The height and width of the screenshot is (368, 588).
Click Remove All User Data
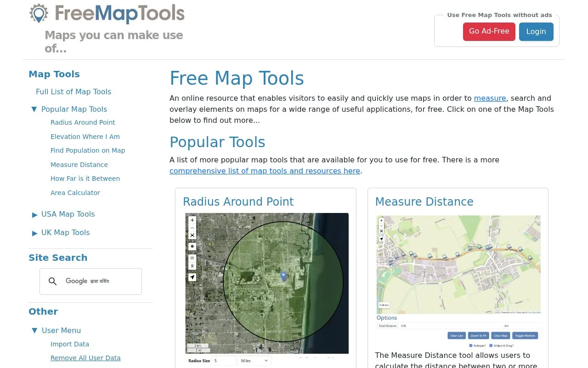[85, 358]
